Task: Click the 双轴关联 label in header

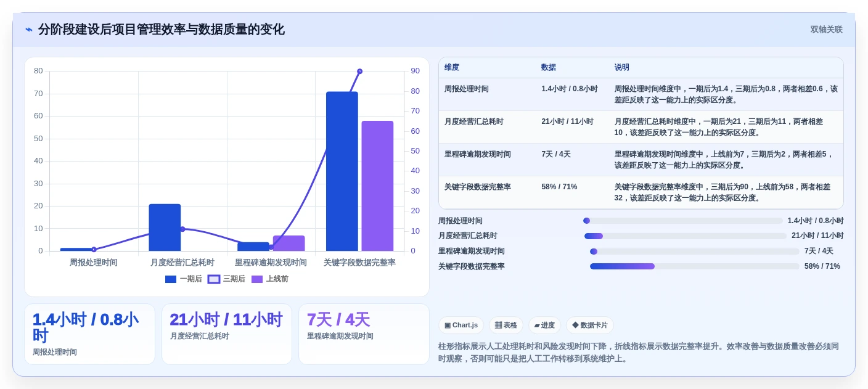Action: 826,30
